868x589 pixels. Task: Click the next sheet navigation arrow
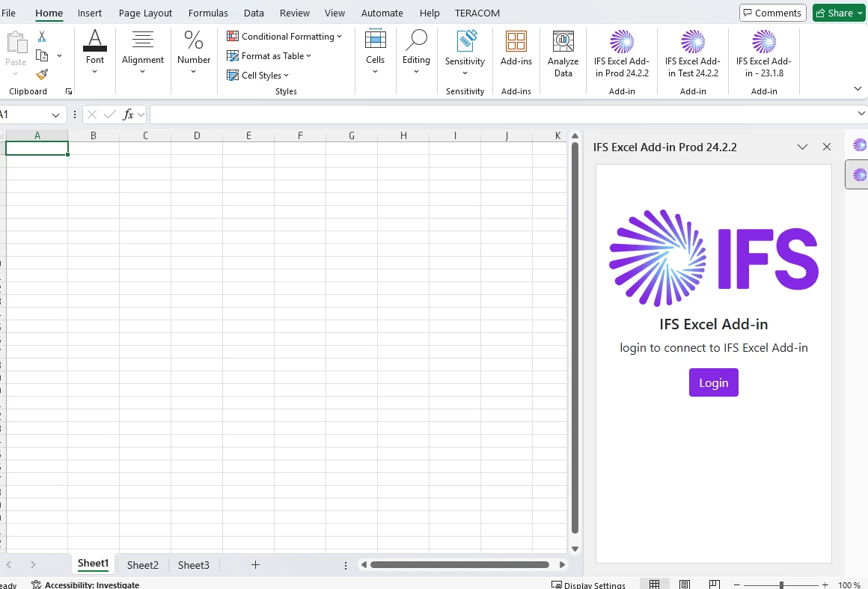(33, 564)
